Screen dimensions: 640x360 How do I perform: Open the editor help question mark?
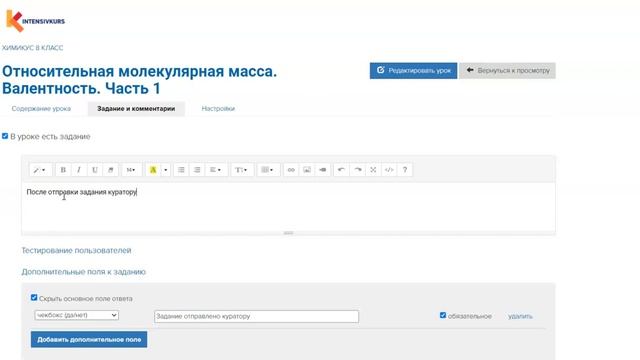pyautogui.click(x=405, y=170)
